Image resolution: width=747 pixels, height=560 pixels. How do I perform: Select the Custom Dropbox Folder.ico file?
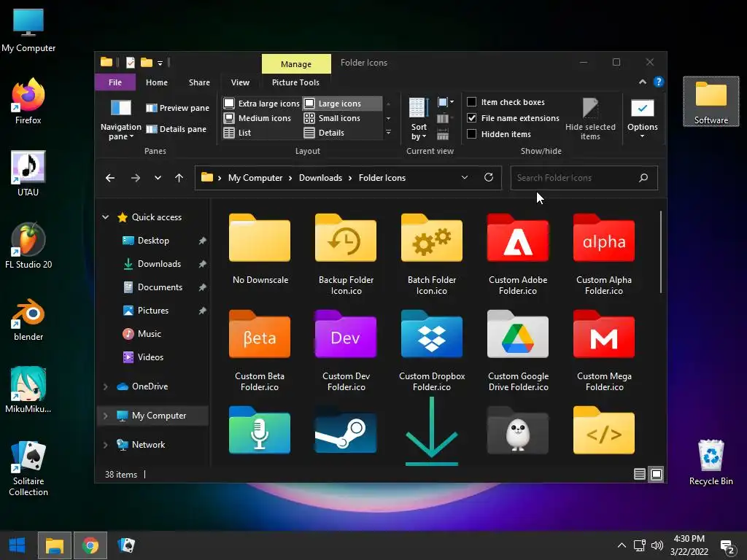(432, 351)
